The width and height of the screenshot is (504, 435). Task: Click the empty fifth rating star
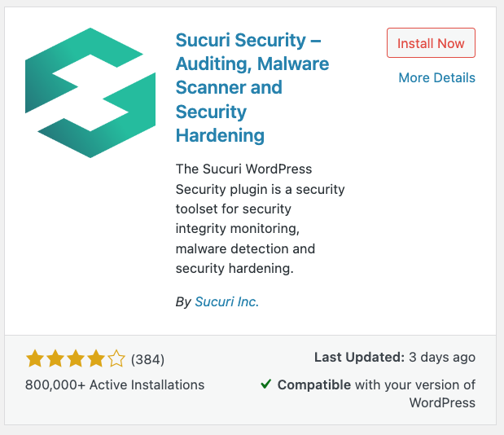[x=116, y=358]
